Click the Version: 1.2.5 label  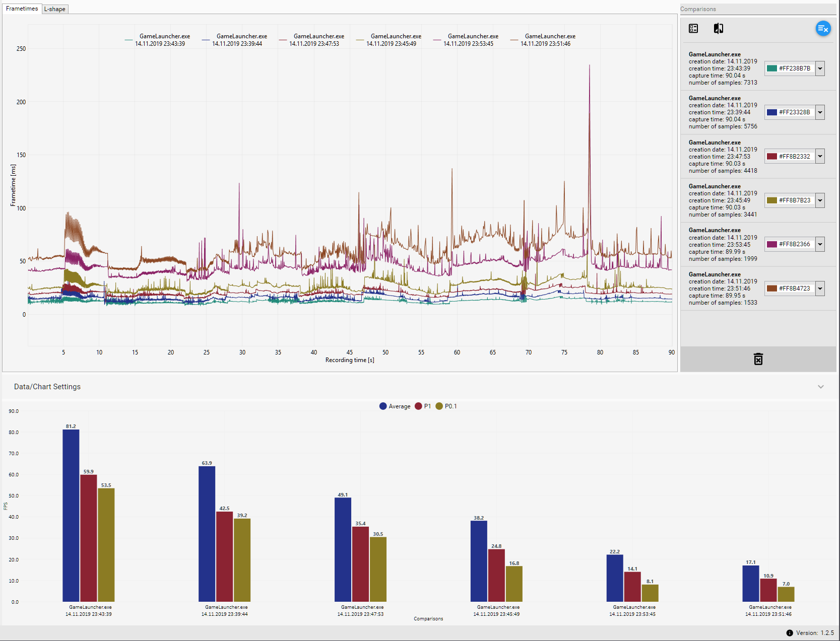(815, 633)
